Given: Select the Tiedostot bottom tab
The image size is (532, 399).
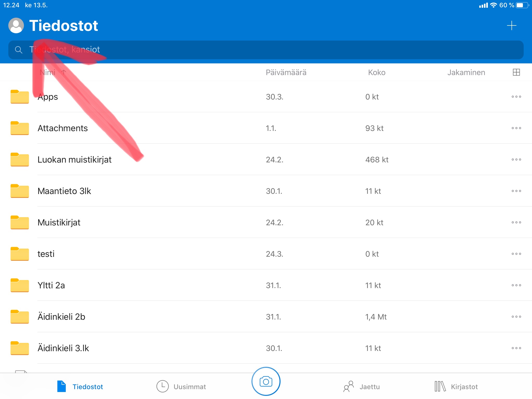Looking at the screenshot, I should [x=80, y=387].
